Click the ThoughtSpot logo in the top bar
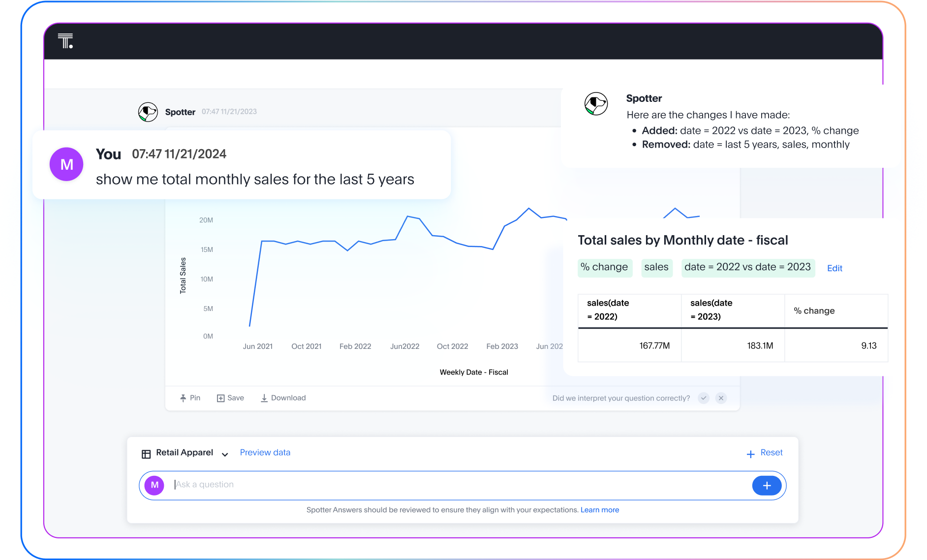This screenshot has width=927, height=560. click(x=66, y=41)
